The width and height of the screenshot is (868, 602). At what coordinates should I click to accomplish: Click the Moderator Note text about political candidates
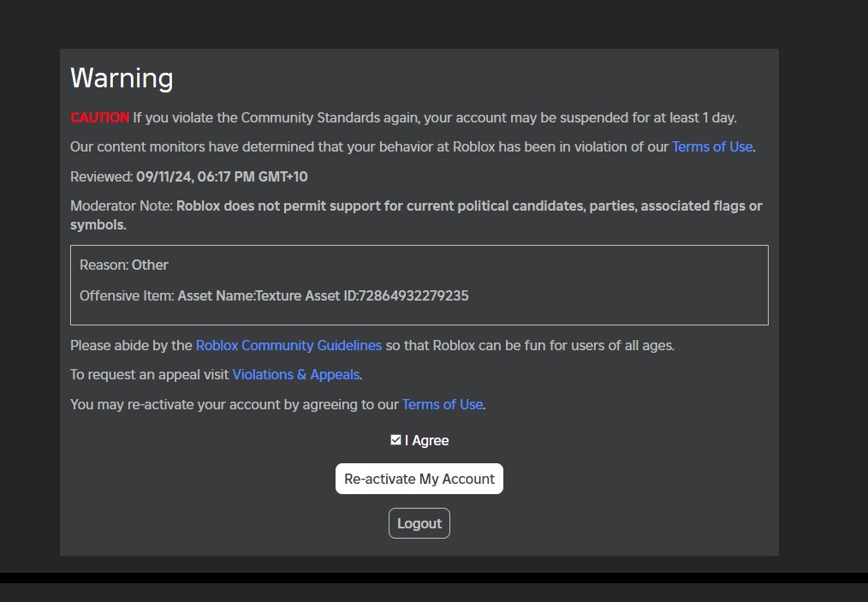[x=416, y=215]
